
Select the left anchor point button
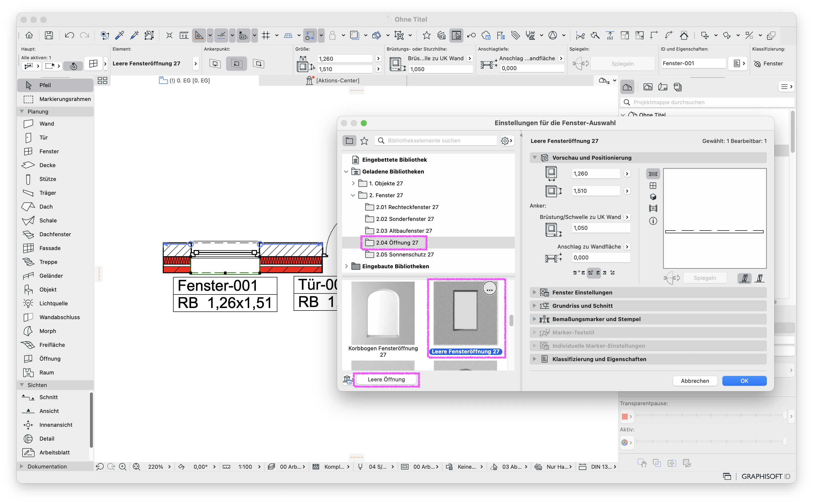point(215,64)
